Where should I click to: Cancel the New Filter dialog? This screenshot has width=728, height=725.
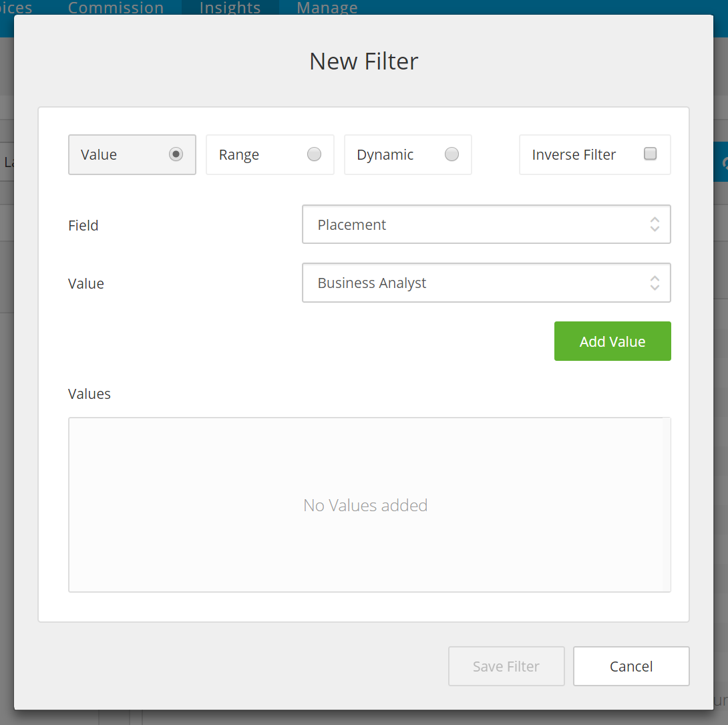(631, 666)
